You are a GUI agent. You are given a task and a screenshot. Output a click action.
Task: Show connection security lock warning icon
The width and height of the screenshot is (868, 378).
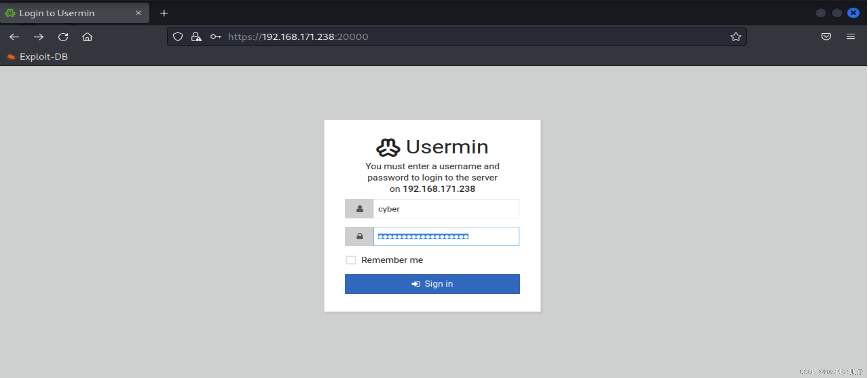(196, 37)
